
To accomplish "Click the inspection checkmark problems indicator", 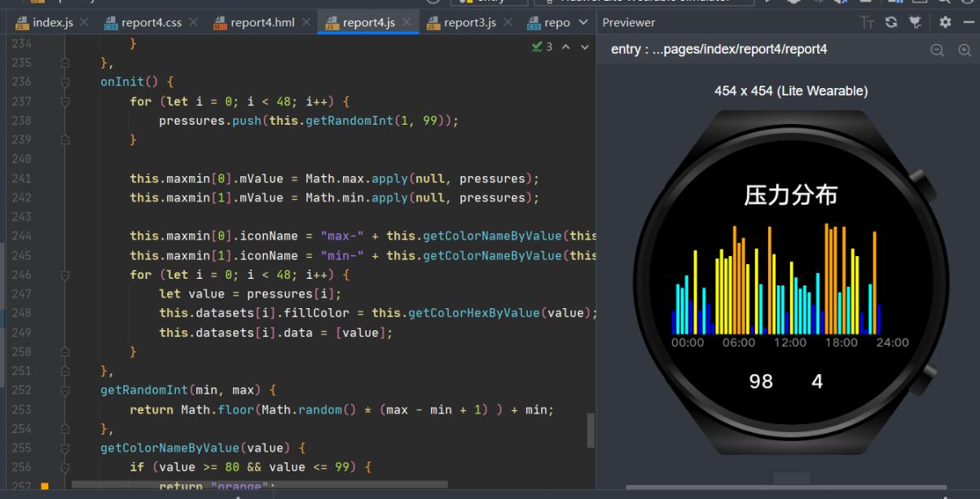I will (540, 47).
